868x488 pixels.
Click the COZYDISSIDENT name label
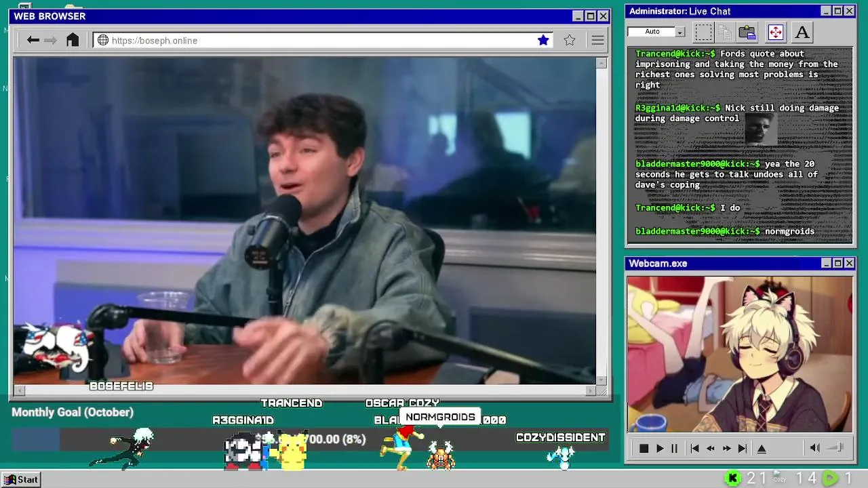pyautogui.click(x=560, y=437)
